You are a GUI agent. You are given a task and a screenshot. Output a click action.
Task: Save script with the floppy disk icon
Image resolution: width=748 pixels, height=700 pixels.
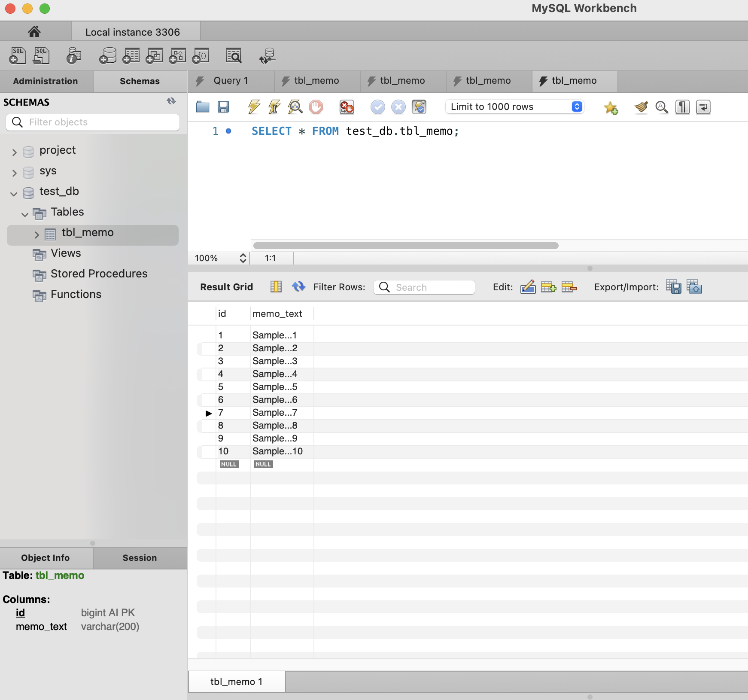[x=223, y=107]
